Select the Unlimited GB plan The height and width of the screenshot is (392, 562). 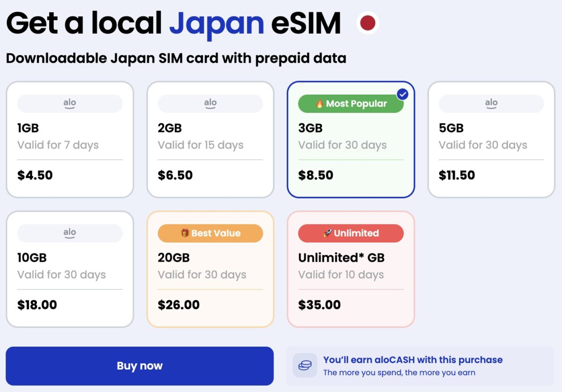[x=350, y=268]
